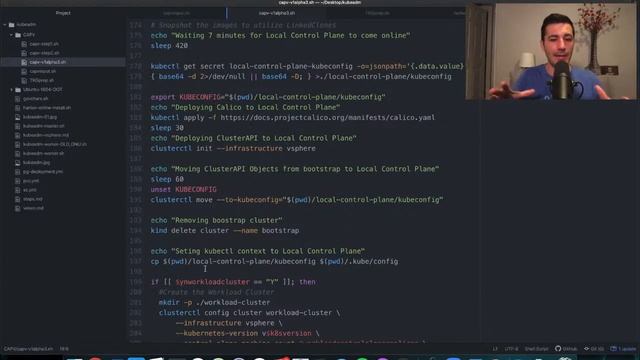This screenshot has width=640, height=360.
Task: Click file icon beside pg-deployment.yml
Action: [18, 171]
